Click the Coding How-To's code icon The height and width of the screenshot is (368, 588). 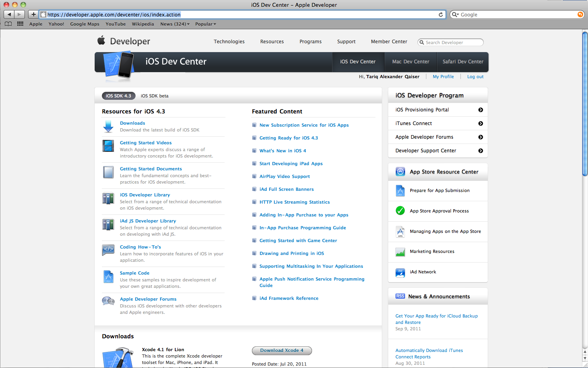click(108, 250)
